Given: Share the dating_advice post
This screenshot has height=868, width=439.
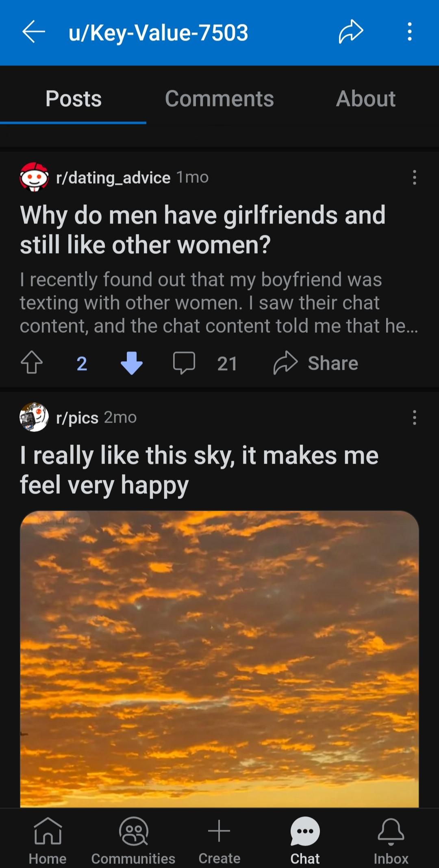Looking at the screenshot, I should coord(316,362).
